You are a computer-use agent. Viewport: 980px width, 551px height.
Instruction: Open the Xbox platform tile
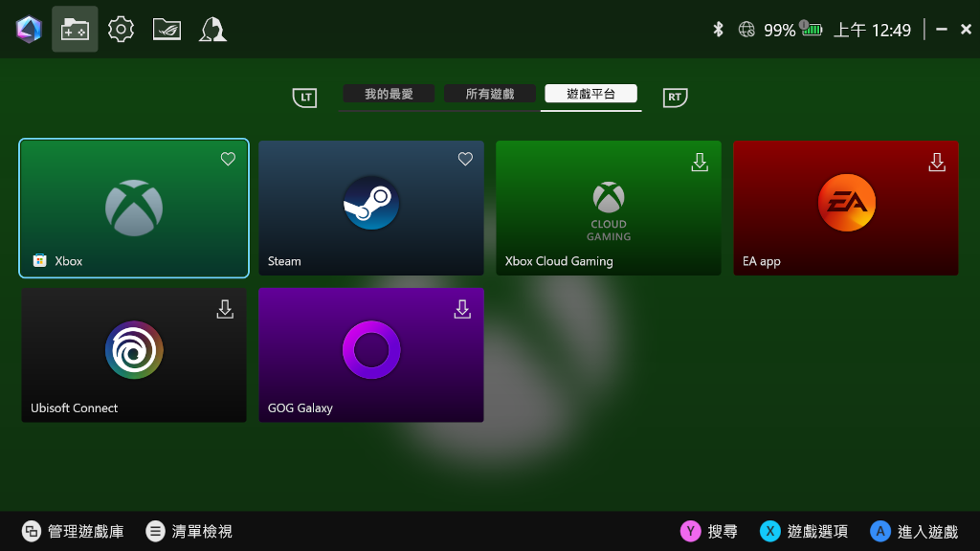coord(134,208)
